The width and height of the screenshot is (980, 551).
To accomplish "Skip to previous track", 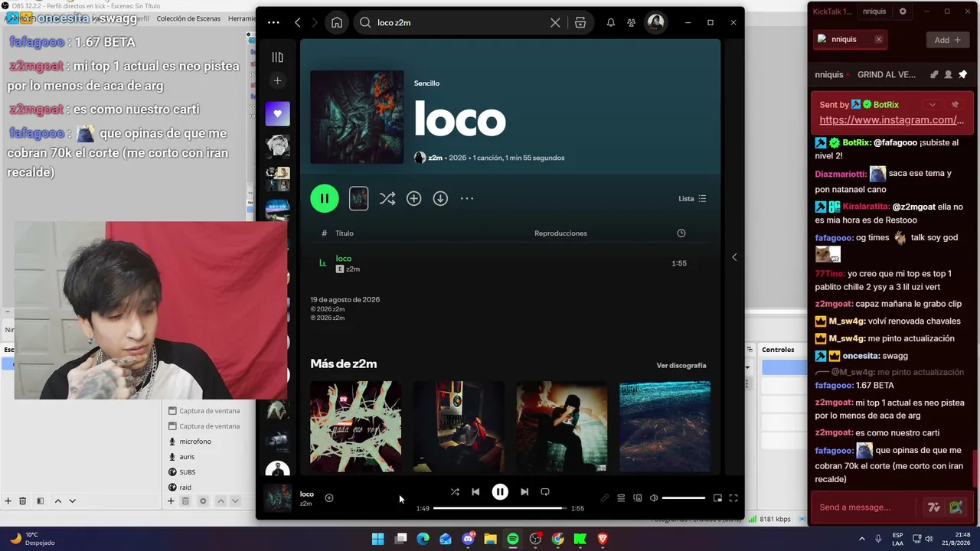I will point(475,492).
